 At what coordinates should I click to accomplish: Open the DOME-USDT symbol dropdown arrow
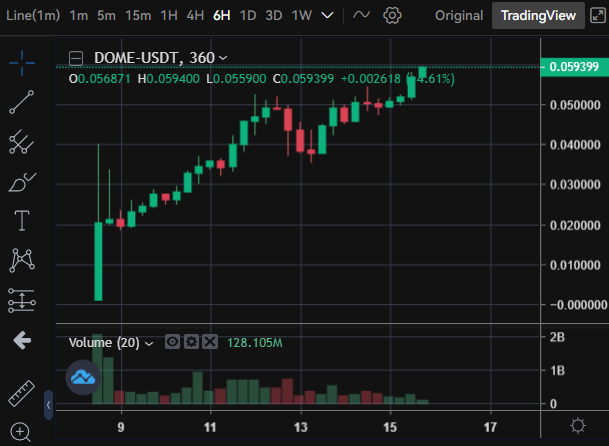point(223,58)
